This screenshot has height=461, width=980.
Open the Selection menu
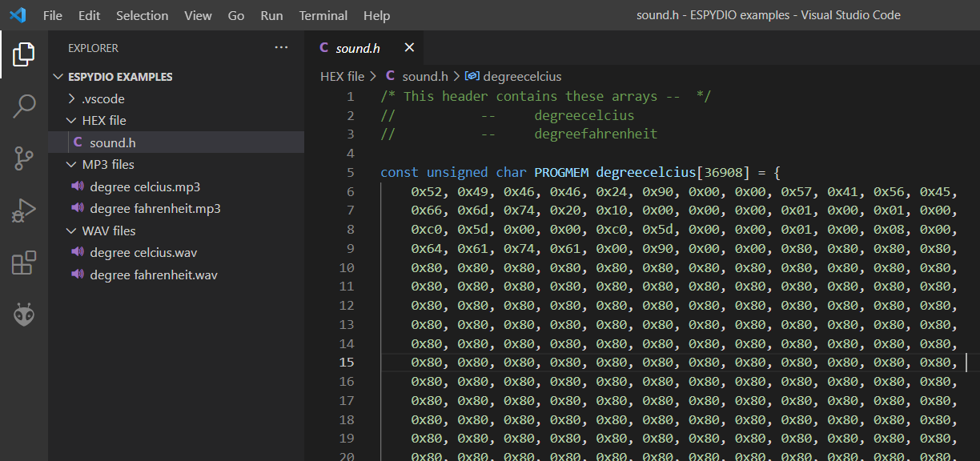pyautogui.click(x=142, y=15)
